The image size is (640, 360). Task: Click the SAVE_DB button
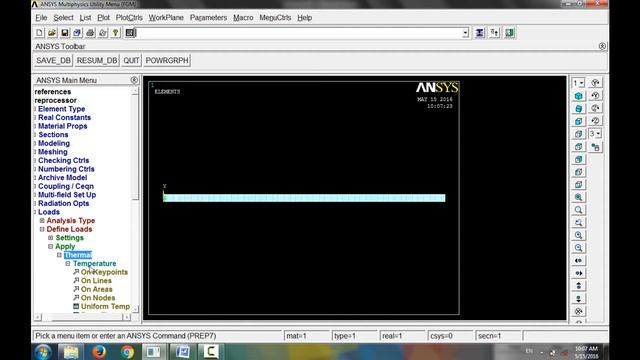click(53, 60)
